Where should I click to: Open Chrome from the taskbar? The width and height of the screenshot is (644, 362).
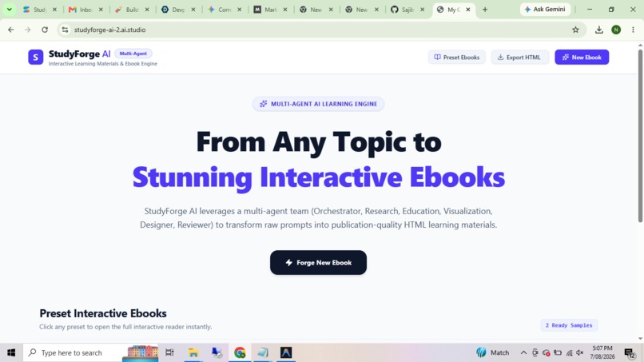click(x=240, y=352)
